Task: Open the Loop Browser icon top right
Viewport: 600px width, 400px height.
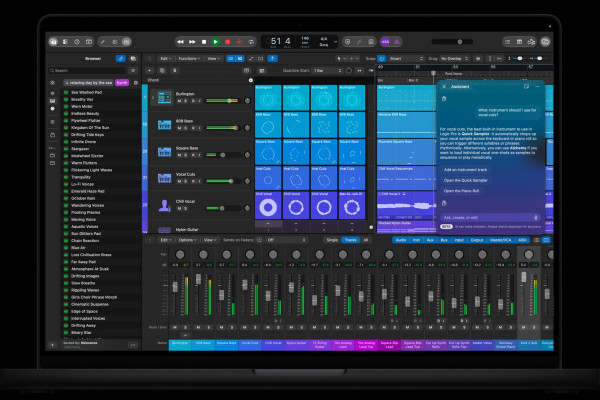Action: coord(531,42)
